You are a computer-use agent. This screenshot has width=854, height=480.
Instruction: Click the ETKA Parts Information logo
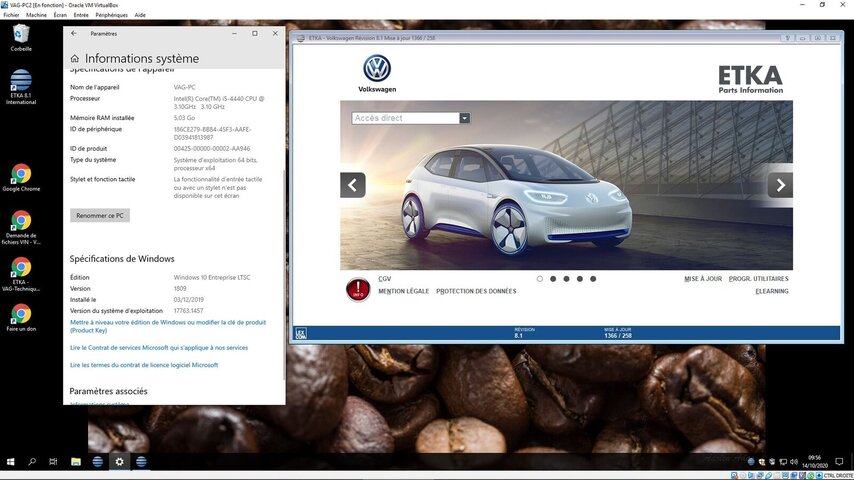750,80
